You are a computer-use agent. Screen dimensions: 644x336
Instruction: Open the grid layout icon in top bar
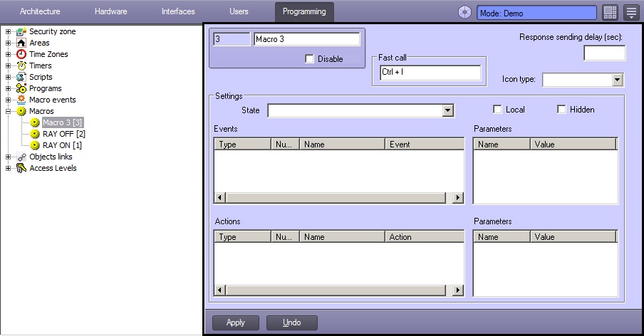610,12
